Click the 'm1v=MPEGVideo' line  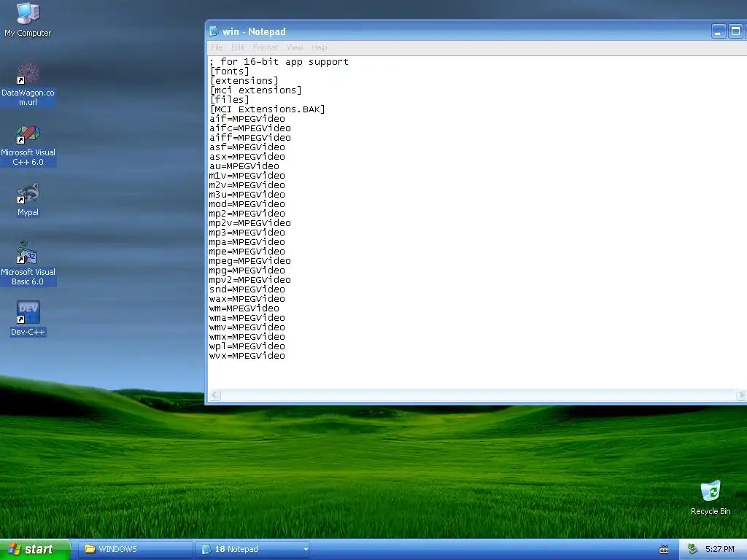tap(247, 176)
